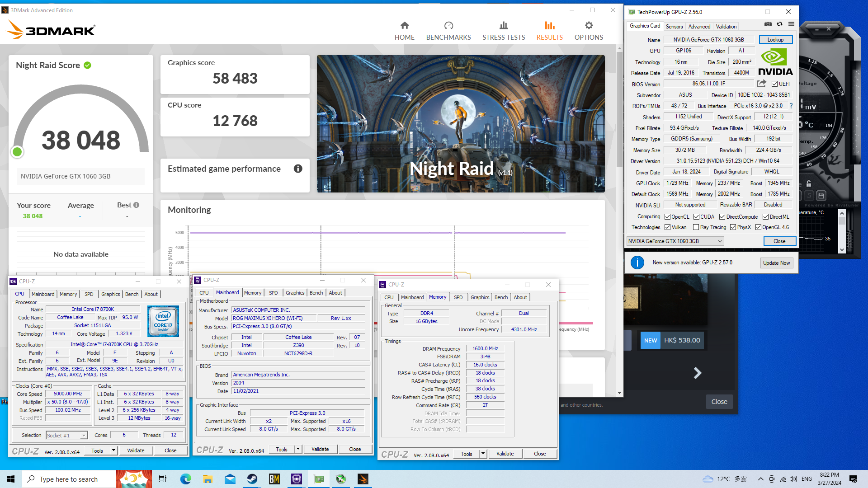Open the Results page in 3DMark
Image resolution: width=868 pixels, height=488 pixels.
click(549, 31)
